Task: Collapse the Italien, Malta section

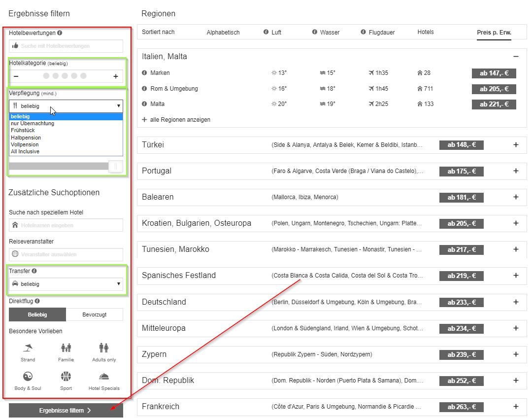Action: [516, 57]
